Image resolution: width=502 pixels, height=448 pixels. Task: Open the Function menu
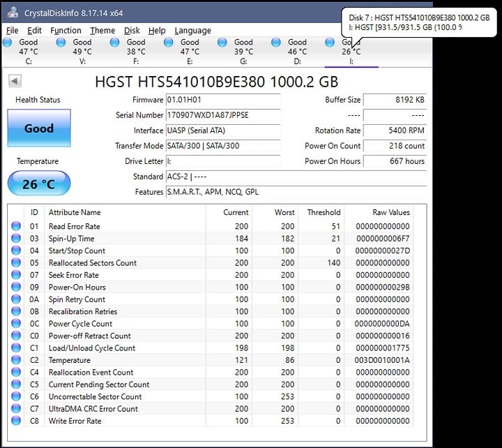point(66,31)
